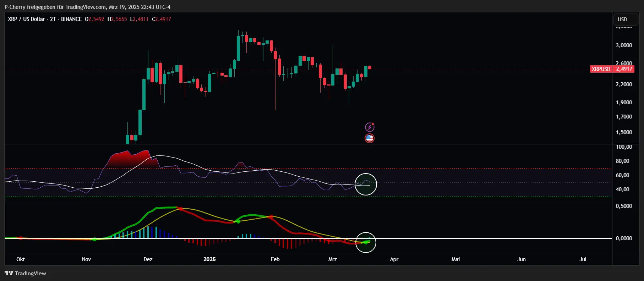The image size is (644, 281).
Task: Click the 1,5000 price axis label
Action: [x=624, y=132]
